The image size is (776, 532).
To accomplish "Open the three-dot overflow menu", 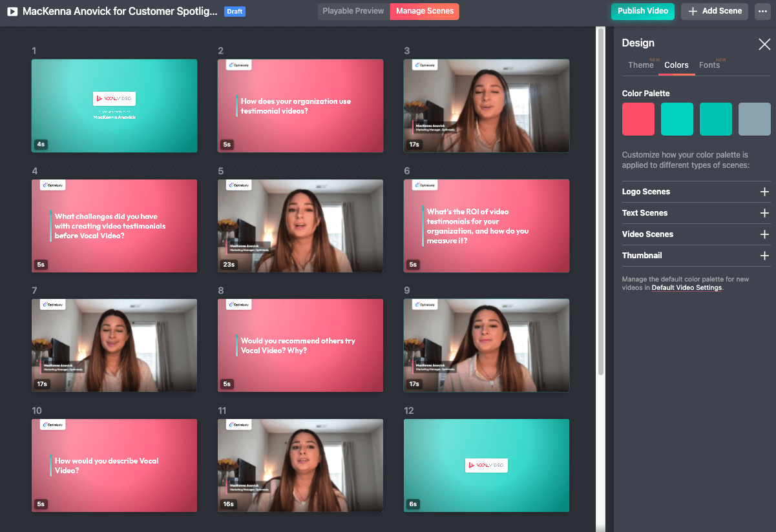I will [x=763, y=11].
